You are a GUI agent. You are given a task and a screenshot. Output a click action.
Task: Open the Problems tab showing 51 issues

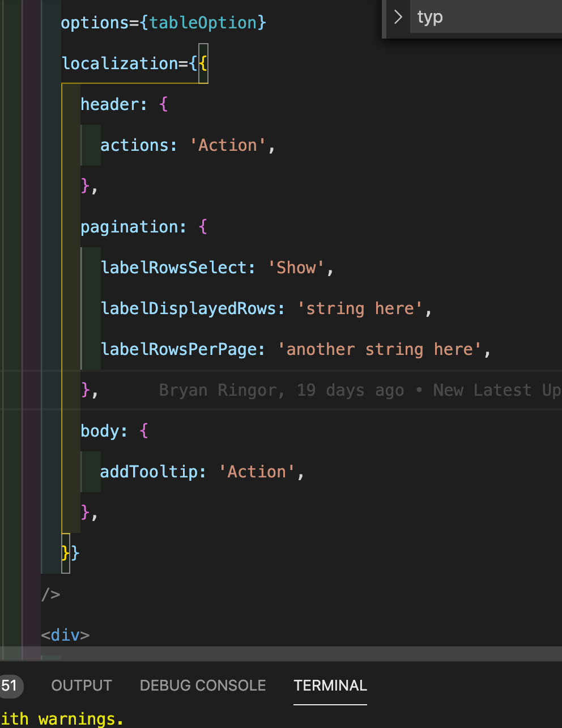coord(11,686)
